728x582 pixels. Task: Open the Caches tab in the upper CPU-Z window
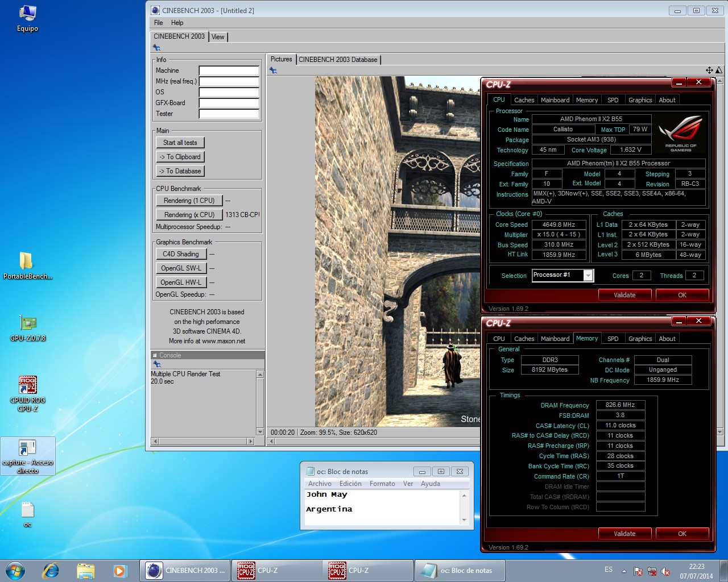(x=524, y=100)
